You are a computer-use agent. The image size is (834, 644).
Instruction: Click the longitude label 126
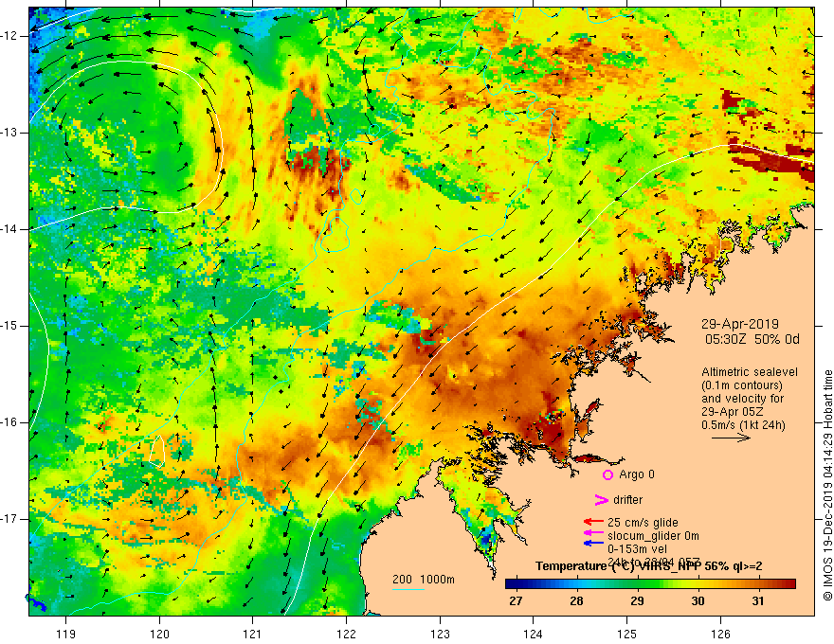pyautogui.click(x=720, y=634)
